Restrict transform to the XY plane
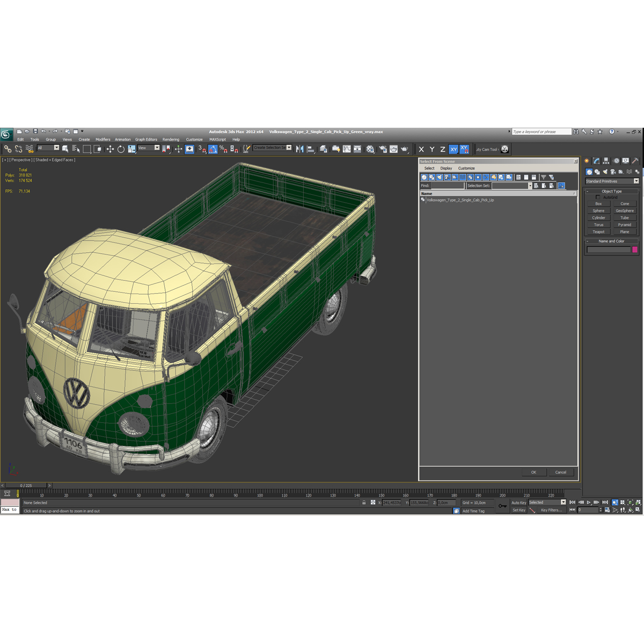This screenshot has height=644, width=644. click(453, 149)
